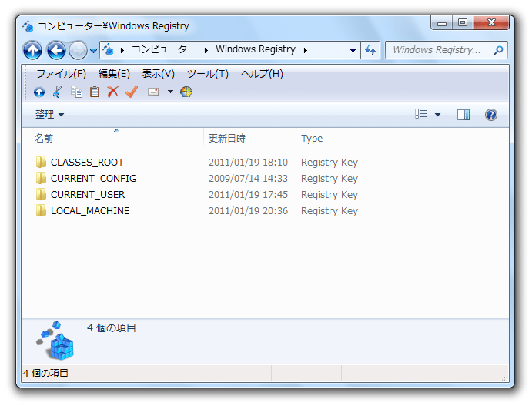
Task: Click the change view icon in the command bar
Action: pyautogui.click(x=421, y=114)
